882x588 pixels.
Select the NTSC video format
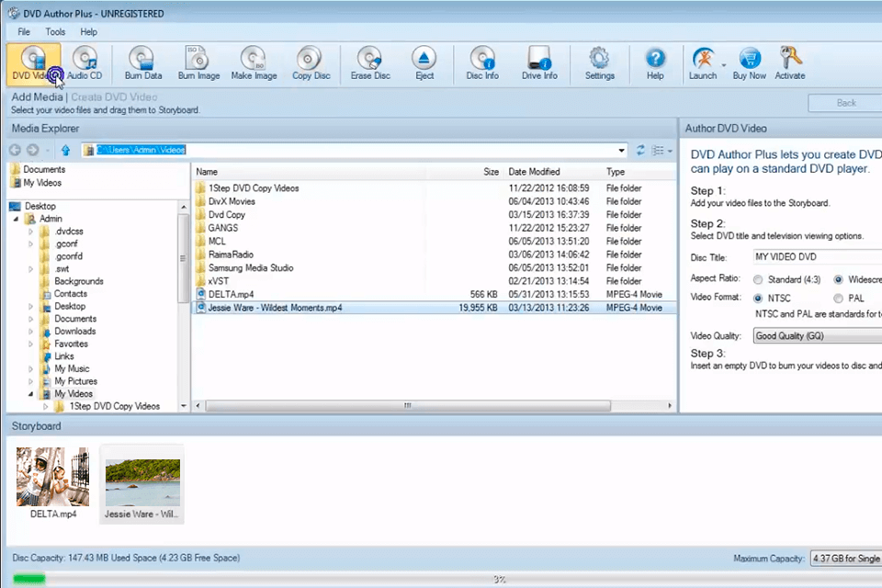[x=757, y=298]
